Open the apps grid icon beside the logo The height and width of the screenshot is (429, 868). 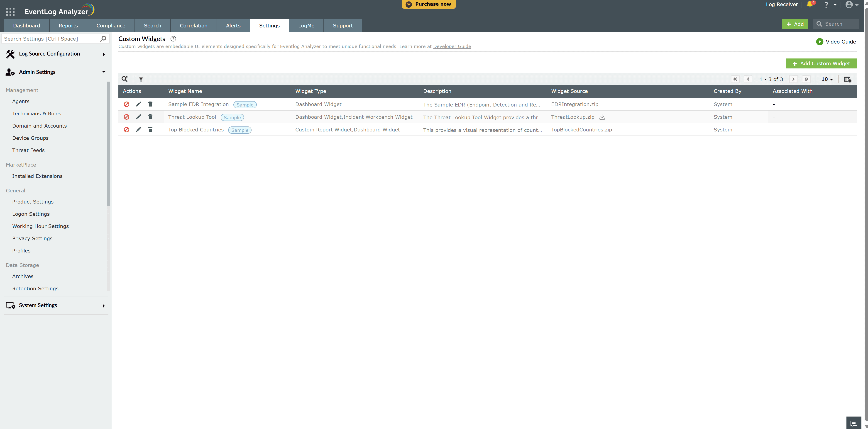tap(10, 12)
